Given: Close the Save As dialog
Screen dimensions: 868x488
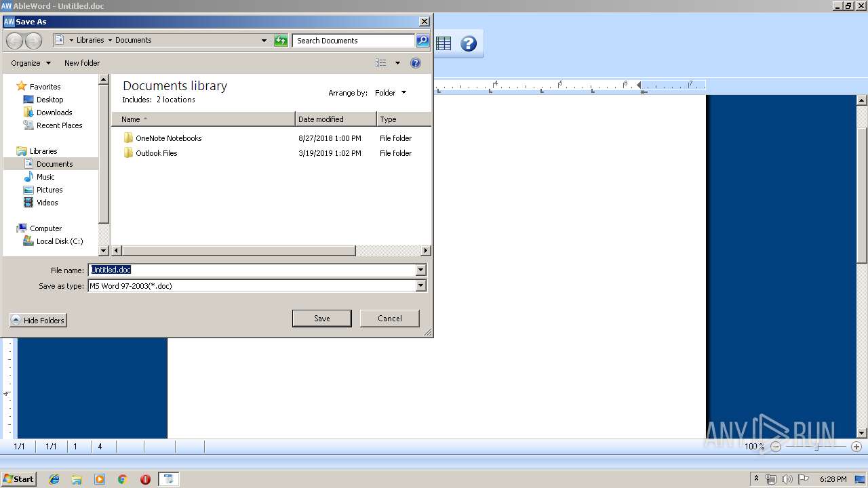Looking at the screenshot, I should coord(425,22).
